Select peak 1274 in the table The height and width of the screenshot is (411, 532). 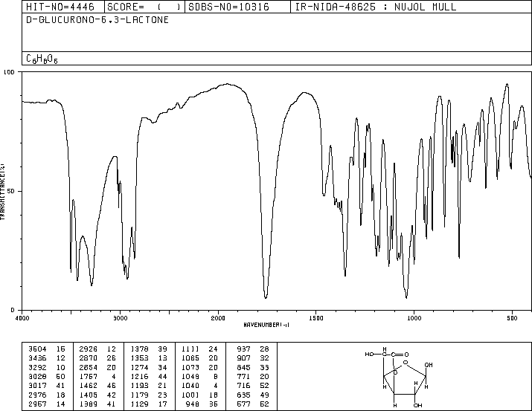(139, 367)
